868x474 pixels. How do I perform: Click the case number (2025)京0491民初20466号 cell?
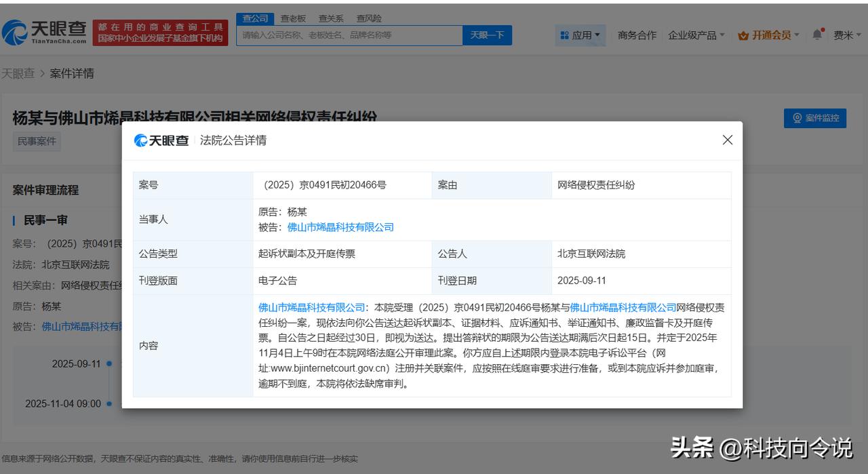[x=342, y=185]
